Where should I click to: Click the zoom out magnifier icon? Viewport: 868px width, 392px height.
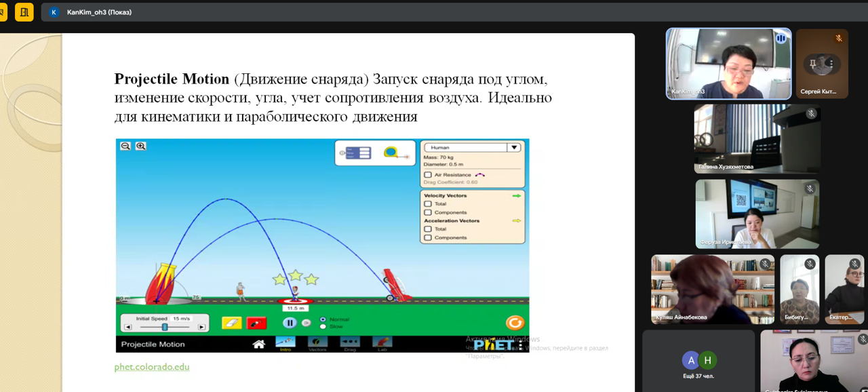(125, 146)
